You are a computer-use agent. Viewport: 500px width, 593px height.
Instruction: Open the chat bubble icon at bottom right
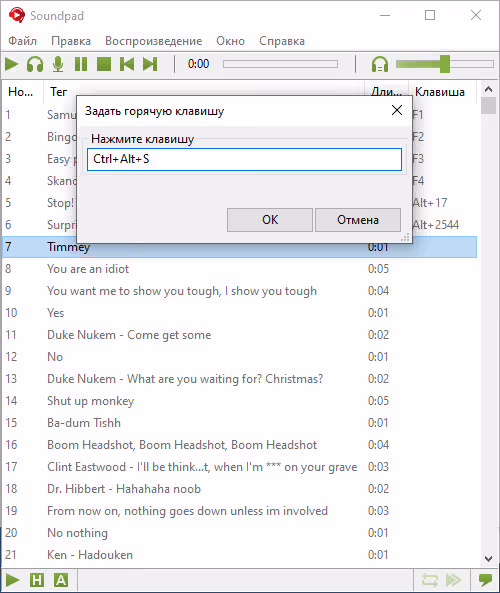click(x=485, y=579)
